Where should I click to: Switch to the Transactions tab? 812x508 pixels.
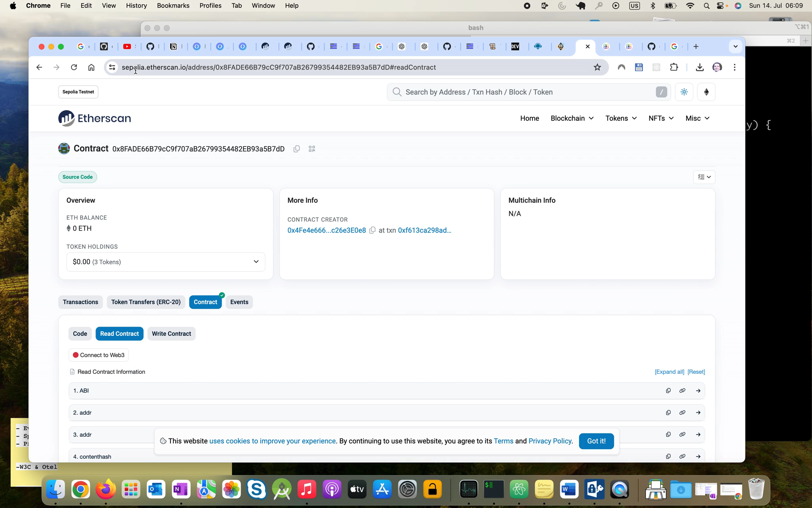point(80,302)
